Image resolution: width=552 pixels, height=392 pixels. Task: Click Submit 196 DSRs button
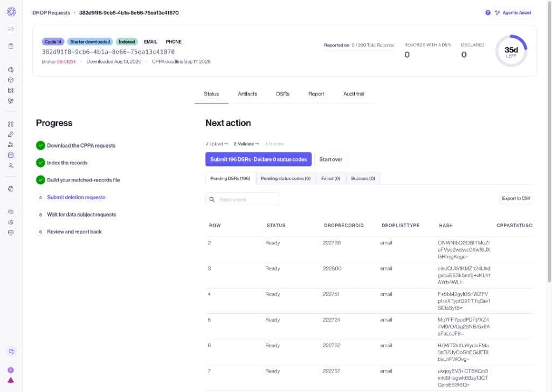tap(258, 159)
